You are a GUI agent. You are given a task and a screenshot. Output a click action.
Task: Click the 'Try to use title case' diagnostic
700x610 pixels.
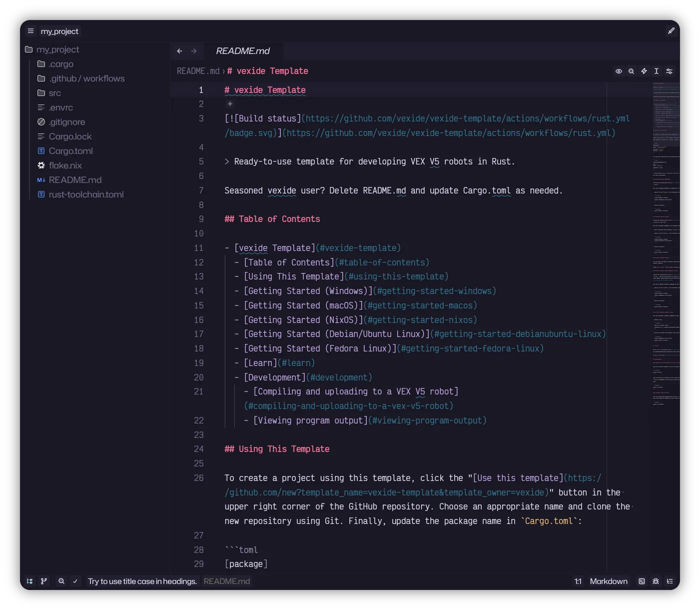(142, 581)
